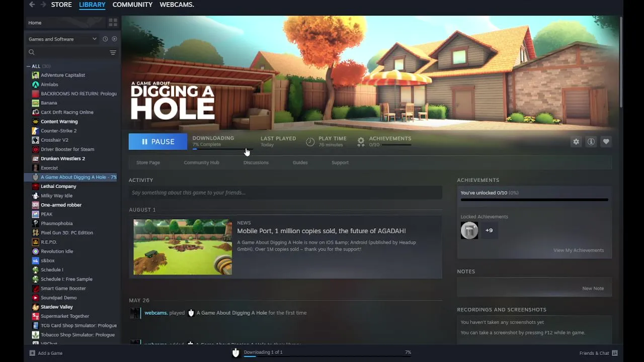
Task: Select the Counter-Strike 2 game icon
Action: point(35,131)
